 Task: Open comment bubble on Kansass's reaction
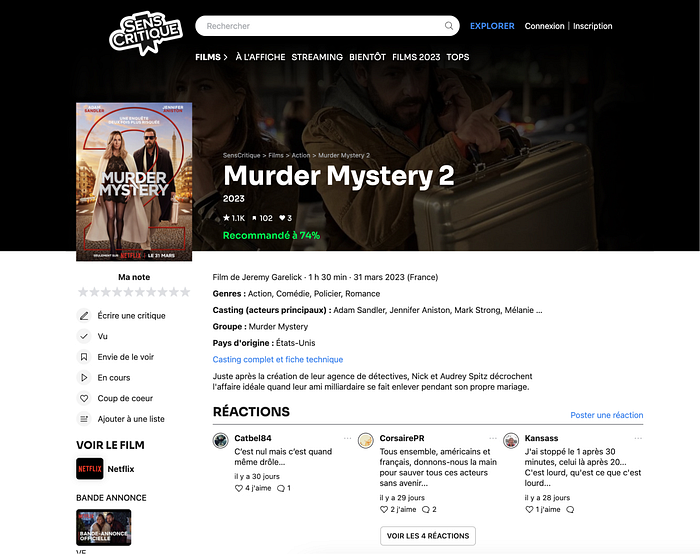[570, 509]
